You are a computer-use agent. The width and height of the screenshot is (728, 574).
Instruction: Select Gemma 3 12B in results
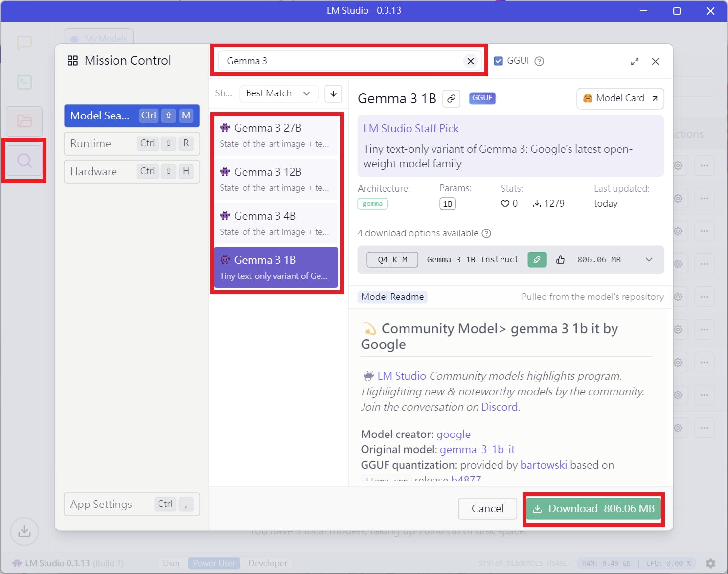pyautogui.click(x=276, y=179)
